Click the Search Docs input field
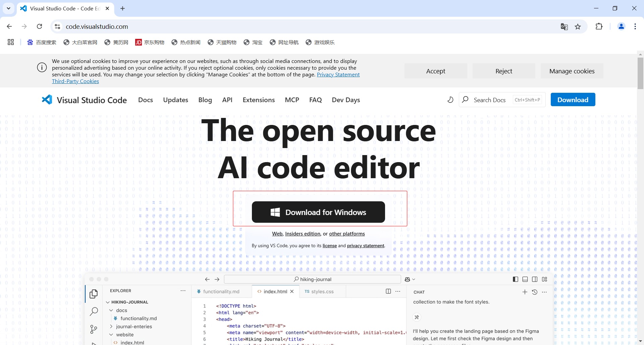Image resolution: width=644 pixels, height=345 pixels. (x=502, y=99)
